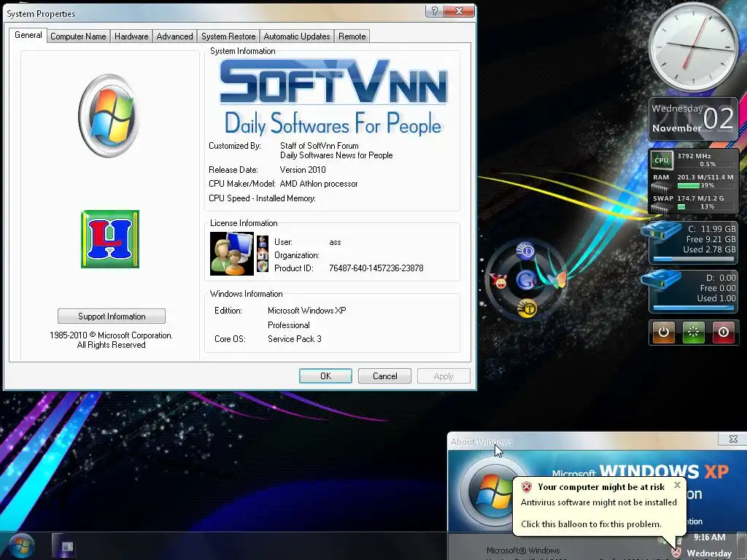This screenshot has width=747, height=560.
Task: Click the red shield icon in the balloon
Action: click(527, 486)
